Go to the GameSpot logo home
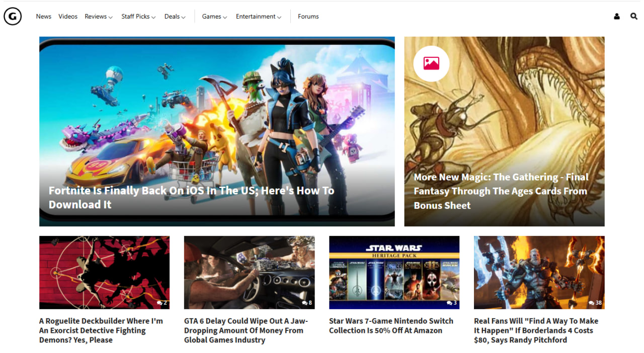This screenshot has height=353, width=644. tap(13, 17)
